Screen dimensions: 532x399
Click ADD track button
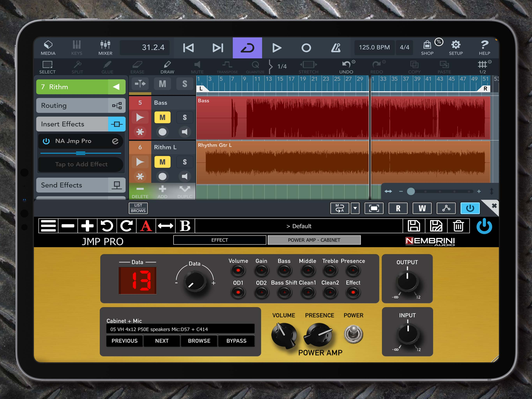coord(162,192)
